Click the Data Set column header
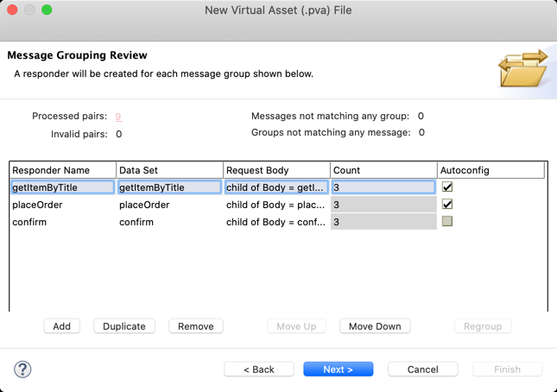 click(x=170, y=170)
